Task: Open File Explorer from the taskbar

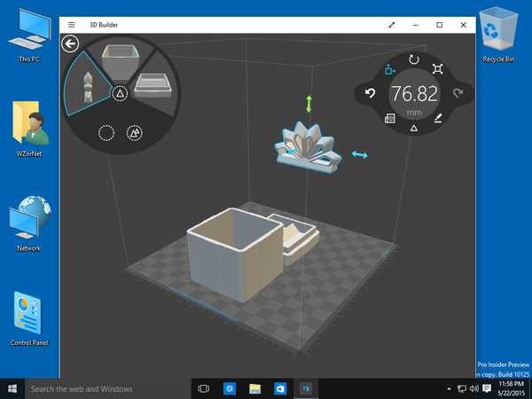Action: tap(254, 389)
